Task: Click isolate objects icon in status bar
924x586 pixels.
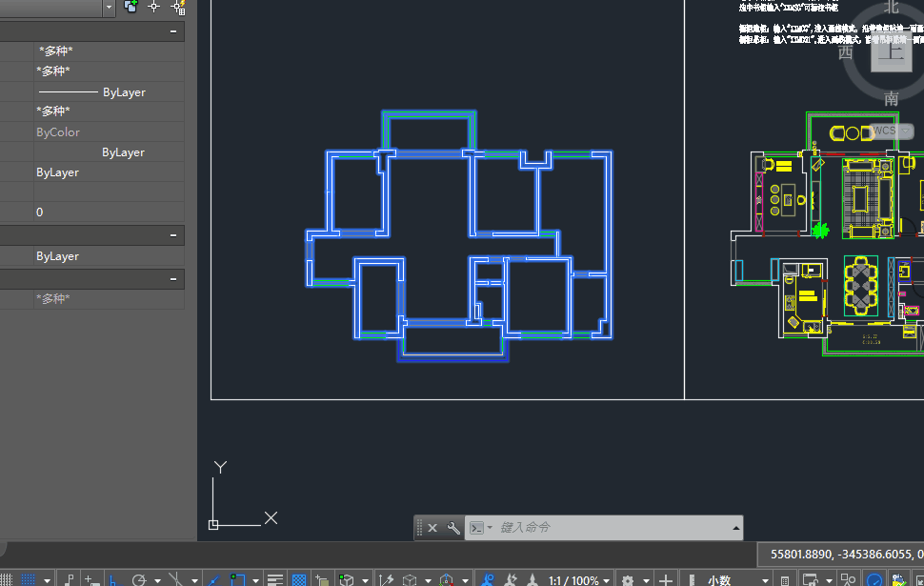Action: (849, 580)
